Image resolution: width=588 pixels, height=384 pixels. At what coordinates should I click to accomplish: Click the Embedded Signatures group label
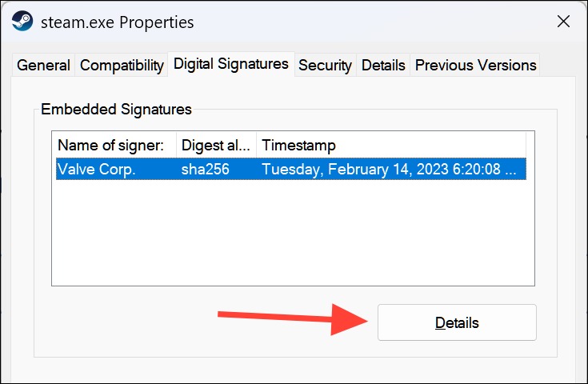[x=116, y=110]
